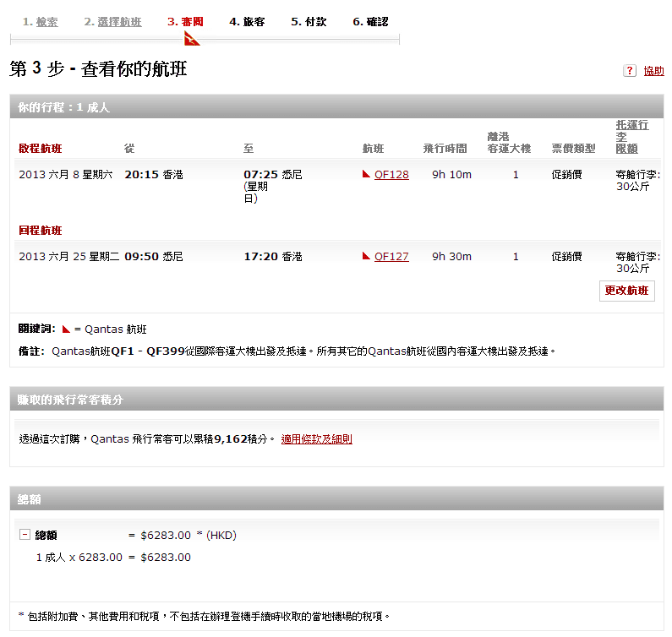Open flight QF128 details link
This screenshot has height=637, width=672.
[391, 175]
